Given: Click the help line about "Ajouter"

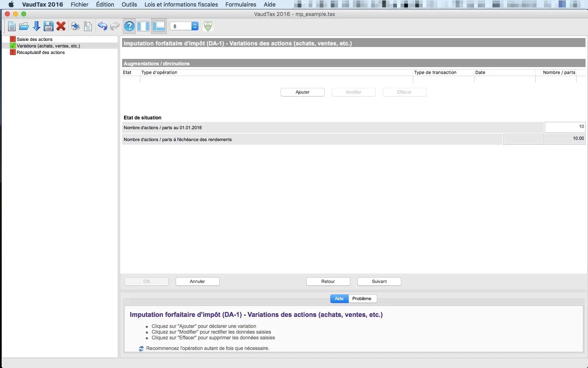Looking at the screenshot, I should (x=204, y=326).
